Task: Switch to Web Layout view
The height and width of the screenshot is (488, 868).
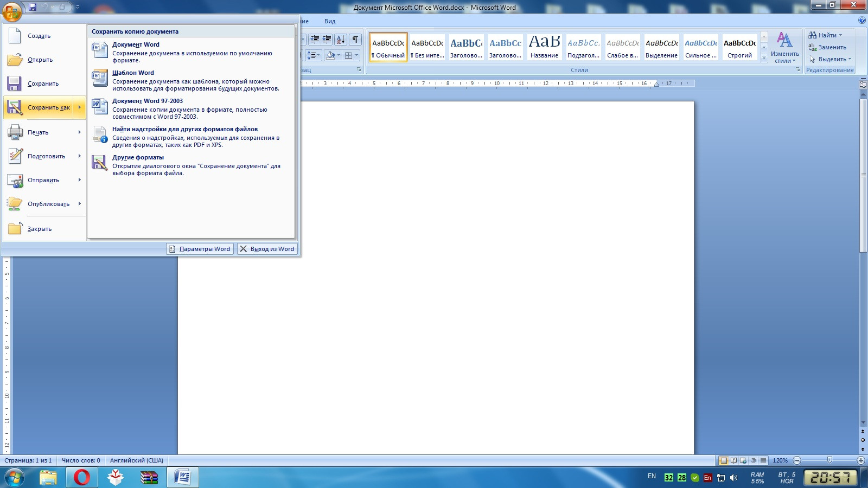Action: tap(743, 460)
